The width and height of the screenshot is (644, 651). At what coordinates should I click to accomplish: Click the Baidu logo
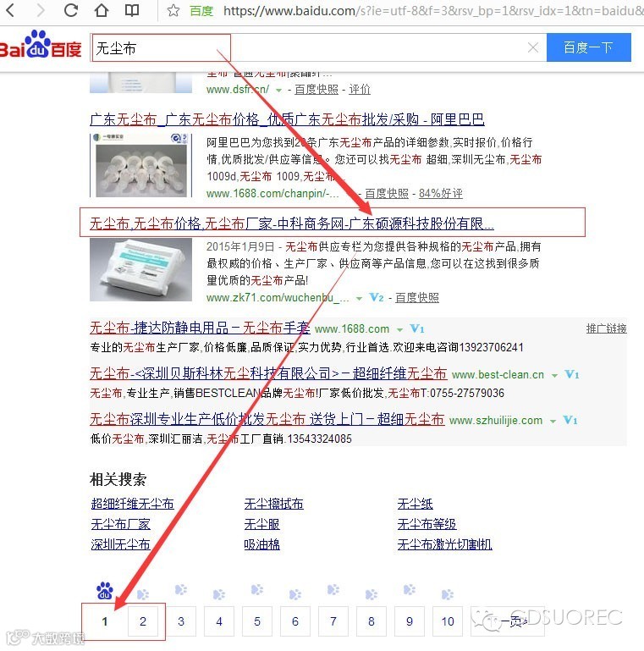(x=41, y=44)
